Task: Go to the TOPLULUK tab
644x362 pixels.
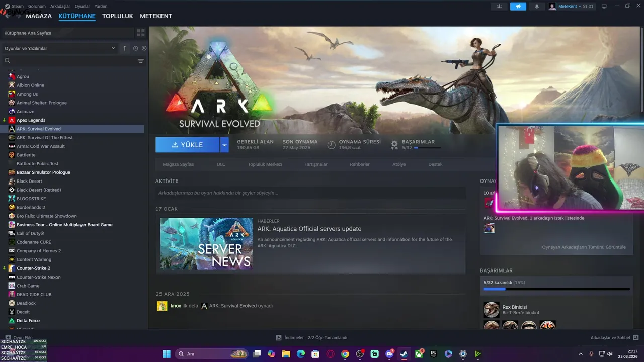Action: coord(118,16)
